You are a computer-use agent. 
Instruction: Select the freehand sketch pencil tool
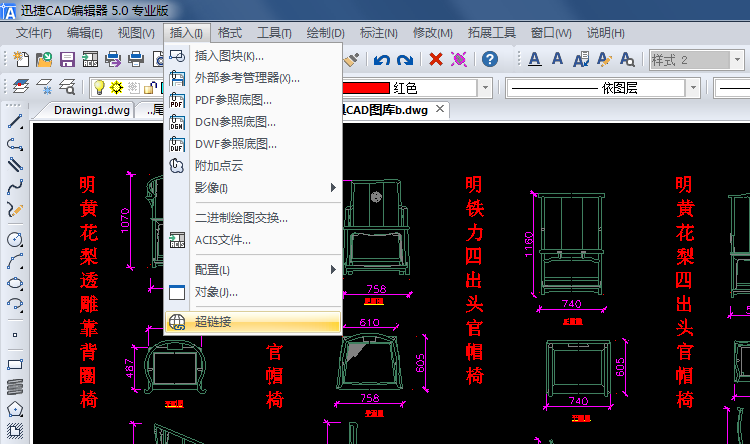[x=15, y=209]
